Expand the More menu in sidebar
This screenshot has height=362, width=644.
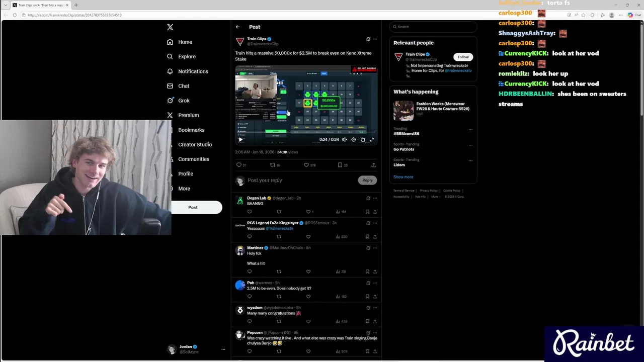click(x=183, y=189)
